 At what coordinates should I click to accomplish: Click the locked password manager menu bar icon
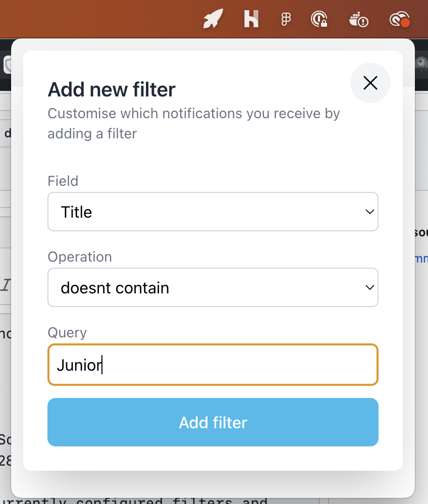(319, 19)
